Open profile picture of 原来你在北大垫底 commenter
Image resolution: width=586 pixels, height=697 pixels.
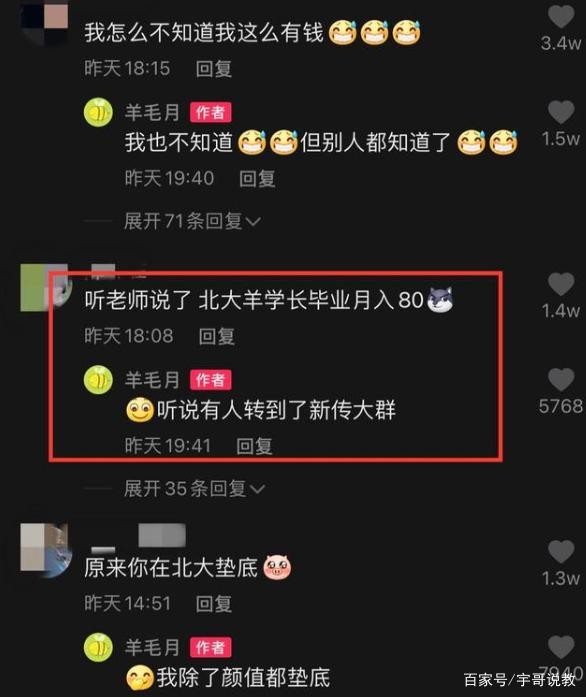[x=46, y=550]
